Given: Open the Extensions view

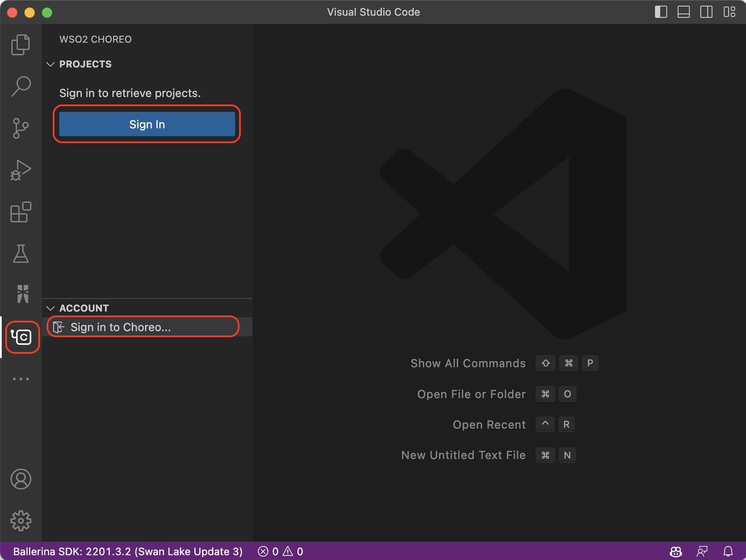Looking at the screenshot, I should point(20,212).
